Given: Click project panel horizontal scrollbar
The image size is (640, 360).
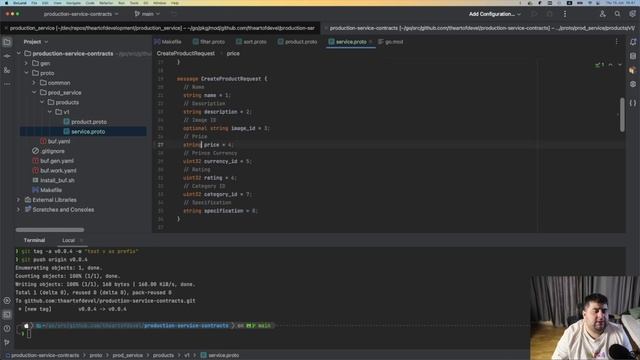Looking at the screenshot, I should tap(50, 230).
